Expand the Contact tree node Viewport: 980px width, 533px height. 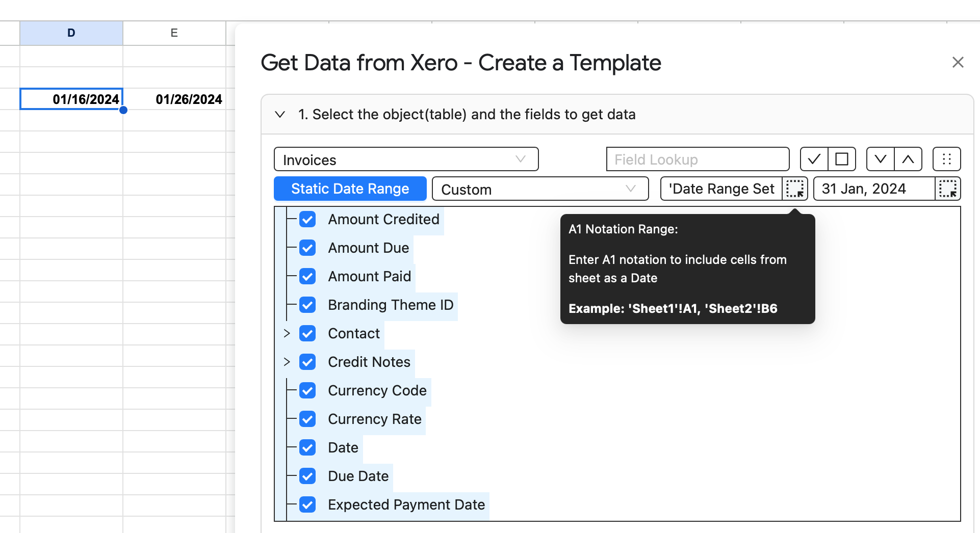click(287, 333)
